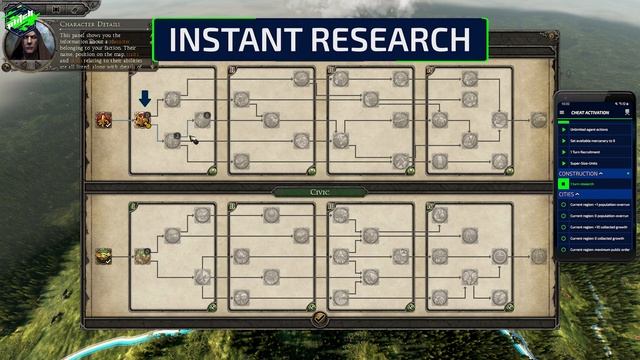Click green medal of military tier I box
Screen dimensions: 640x360
click(x=212, y=171)
